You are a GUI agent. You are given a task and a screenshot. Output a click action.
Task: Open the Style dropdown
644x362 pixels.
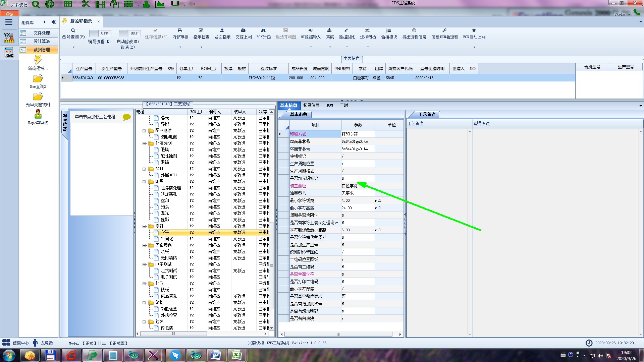[x=622, y=14]
